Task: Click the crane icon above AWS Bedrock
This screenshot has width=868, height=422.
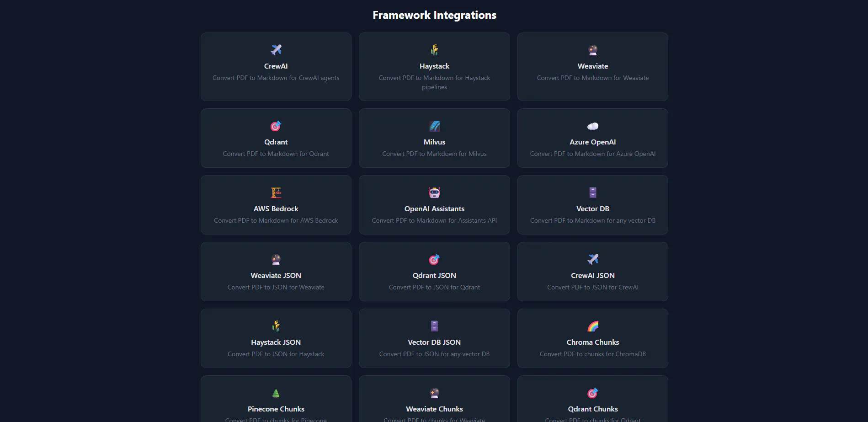Action: click(276, 192)
